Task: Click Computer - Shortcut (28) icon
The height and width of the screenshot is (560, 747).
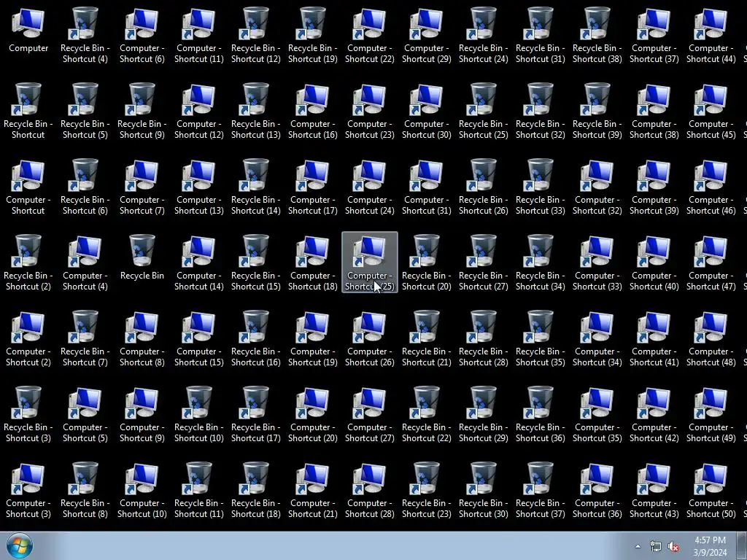Action: click(x=370, y=490)
